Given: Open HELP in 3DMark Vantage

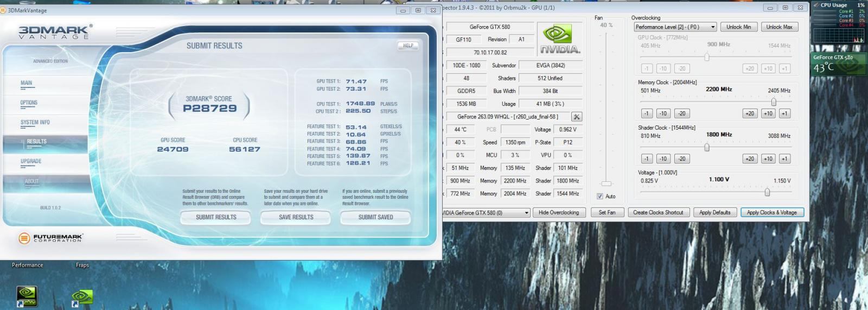Looking at the screenshot, I should [x=408, y=46].
